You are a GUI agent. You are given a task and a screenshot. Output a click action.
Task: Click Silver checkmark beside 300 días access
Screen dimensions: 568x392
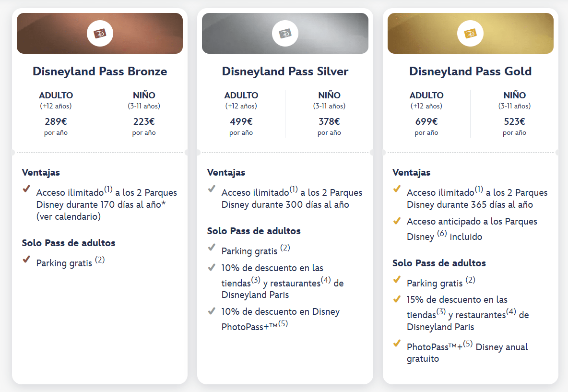(212, 189)
